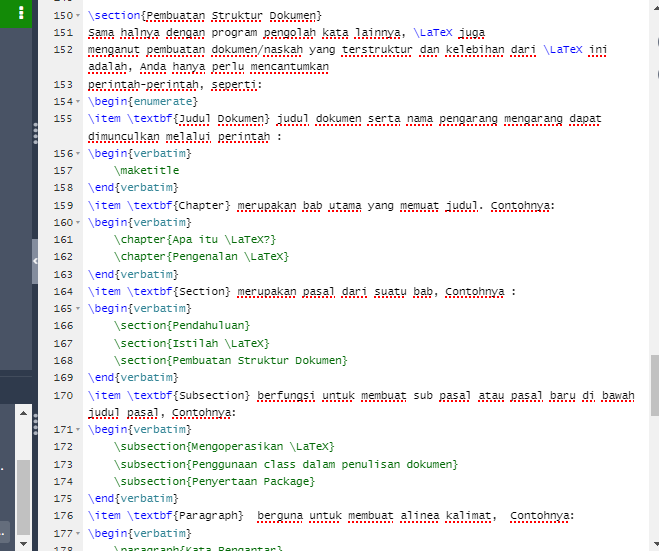Click \section{Pembuatan Struktur Dokumen} on line 168
The width and height of the screenshot is (659, 551).
(x=231, y=360)
